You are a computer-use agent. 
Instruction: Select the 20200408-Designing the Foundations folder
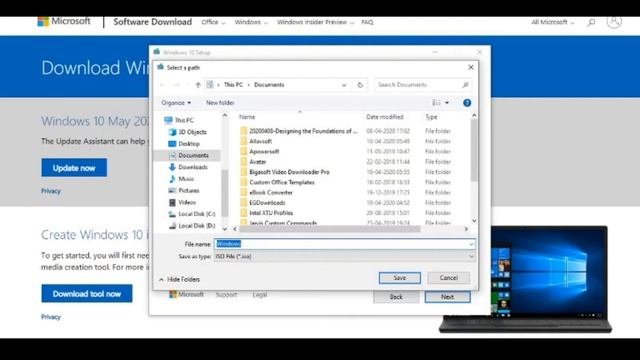[303, 131]
